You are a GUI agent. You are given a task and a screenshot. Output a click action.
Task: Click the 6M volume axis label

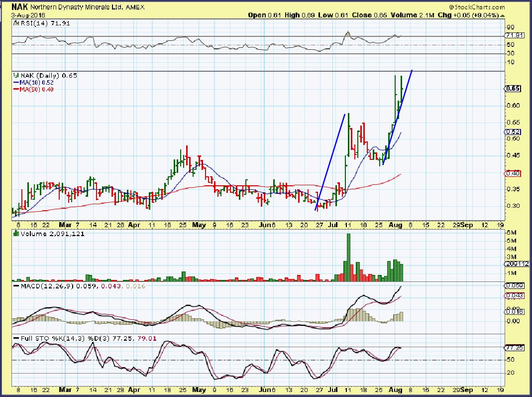pyautogui.click(x=511, y=233)
